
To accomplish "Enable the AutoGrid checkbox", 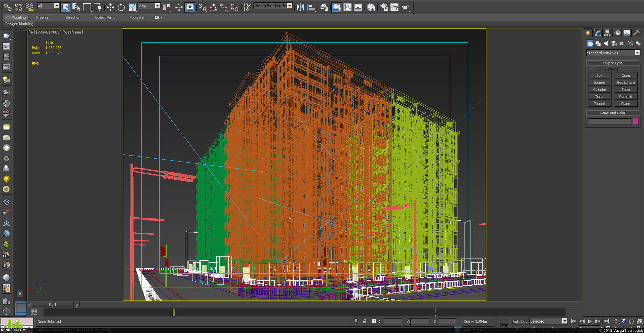I will [599, 69].
